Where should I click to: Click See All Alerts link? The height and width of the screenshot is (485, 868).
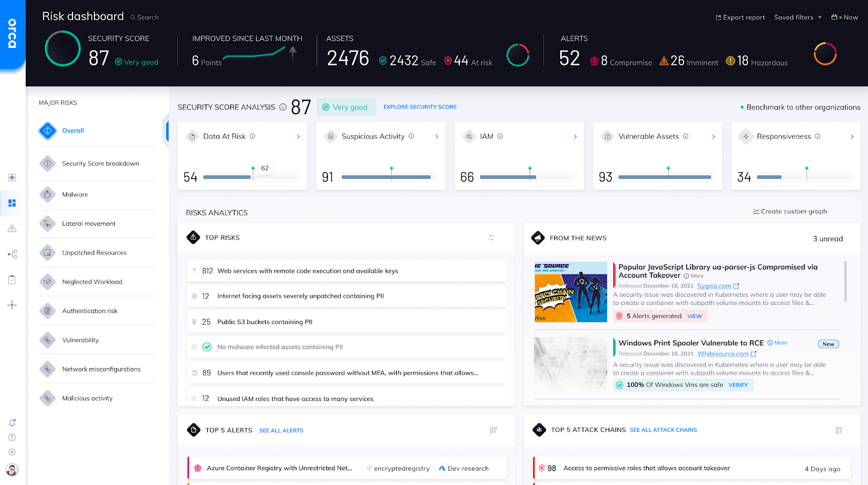(x=281, y=430)
